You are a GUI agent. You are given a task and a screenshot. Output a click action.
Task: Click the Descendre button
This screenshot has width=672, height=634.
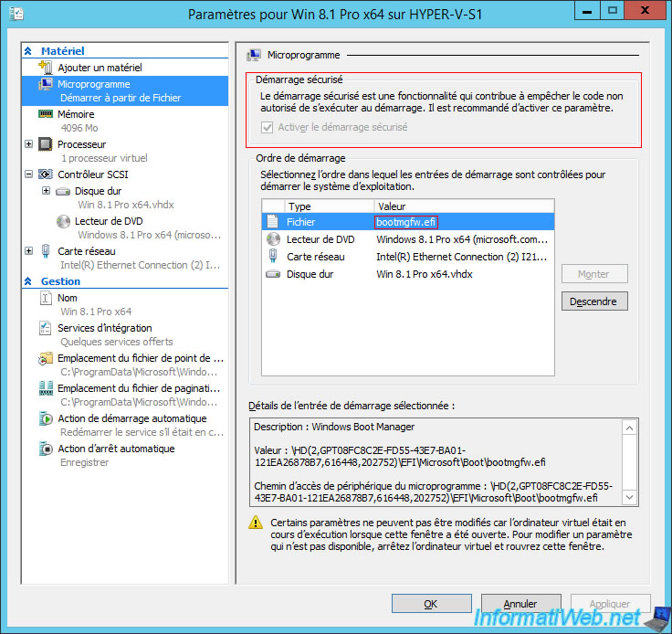tap(594, 301)
